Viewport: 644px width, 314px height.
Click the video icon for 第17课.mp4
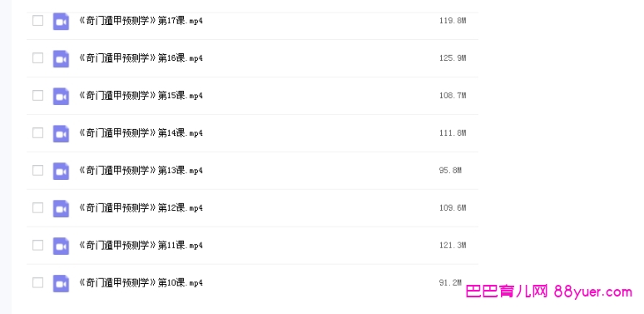coord(61,22)
